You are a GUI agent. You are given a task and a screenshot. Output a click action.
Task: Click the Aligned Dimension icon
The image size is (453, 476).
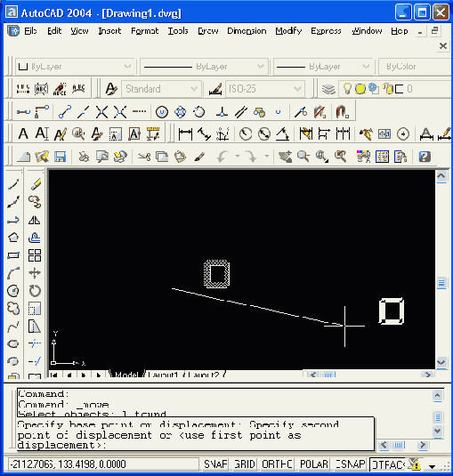pyautogui.click(x=204, y=133)
